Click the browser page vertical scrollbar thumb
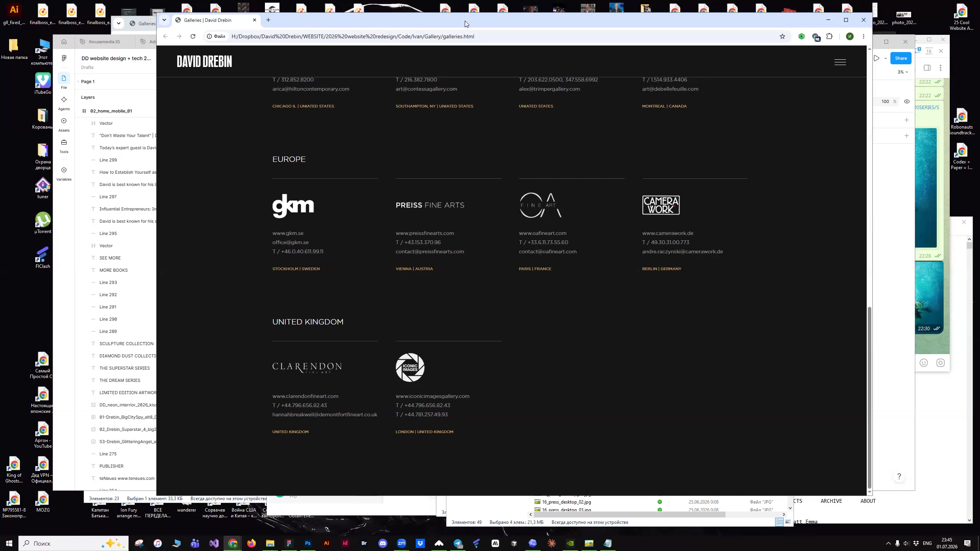 [869, 398]
